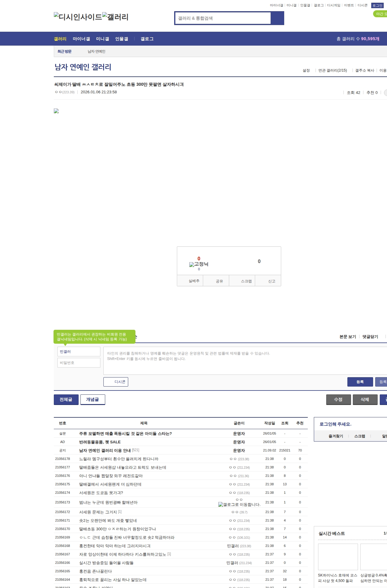Click into the comment text area
This screenshot has width=387, height=588.
tap(245, 361)
